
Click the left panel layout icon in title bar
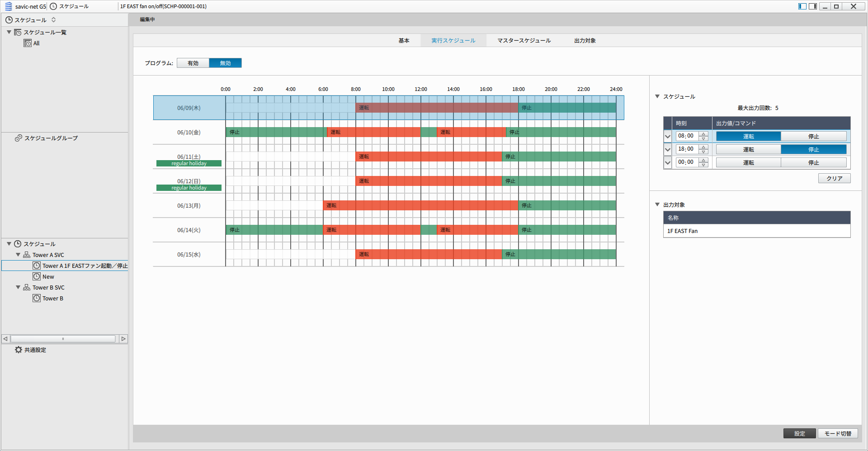click(802, 6)
